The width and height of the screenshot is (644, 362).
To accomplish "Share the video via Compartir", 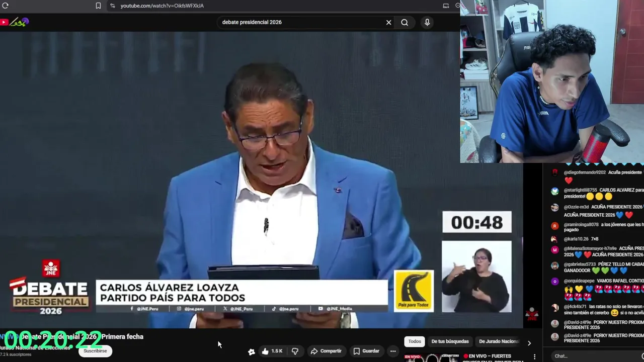I will (326, 351).
